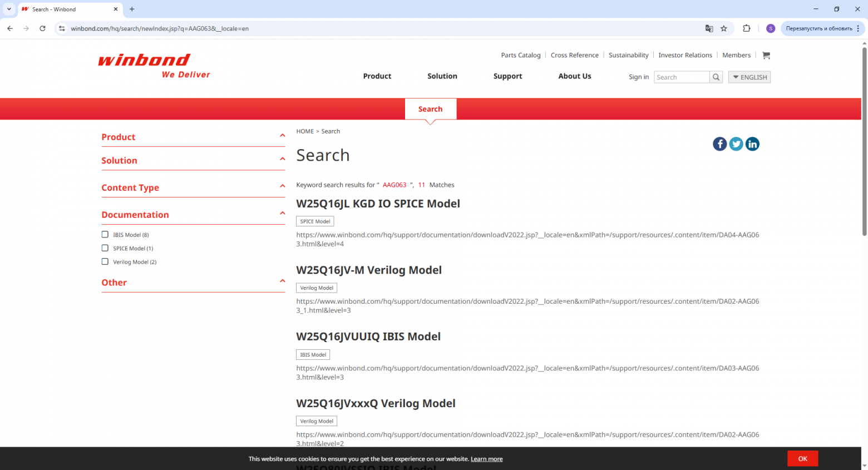The image size is (868, 470).
Task: Open the Members link
Action: [737, 55]
